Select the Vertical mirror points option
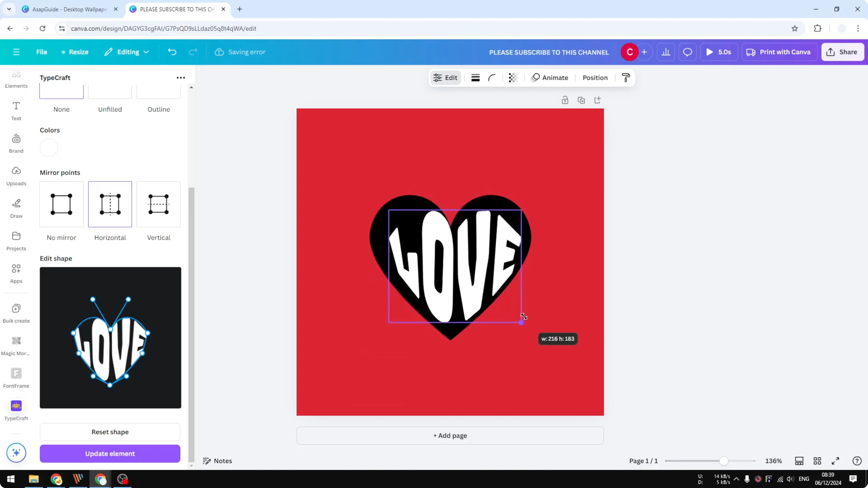 pos(158,204)
